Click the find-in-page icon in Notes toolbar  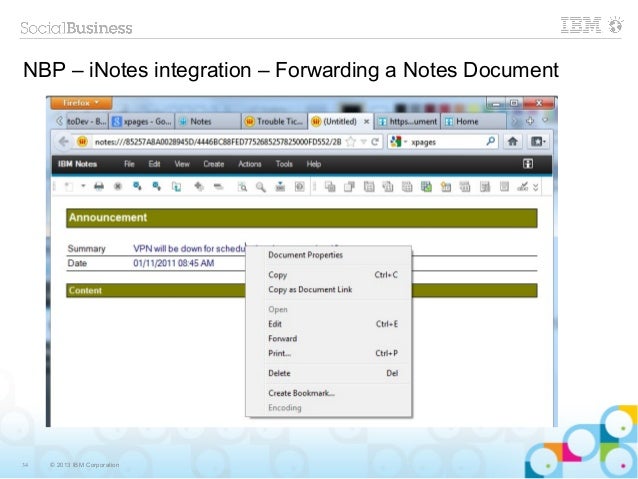pos(242,187)
